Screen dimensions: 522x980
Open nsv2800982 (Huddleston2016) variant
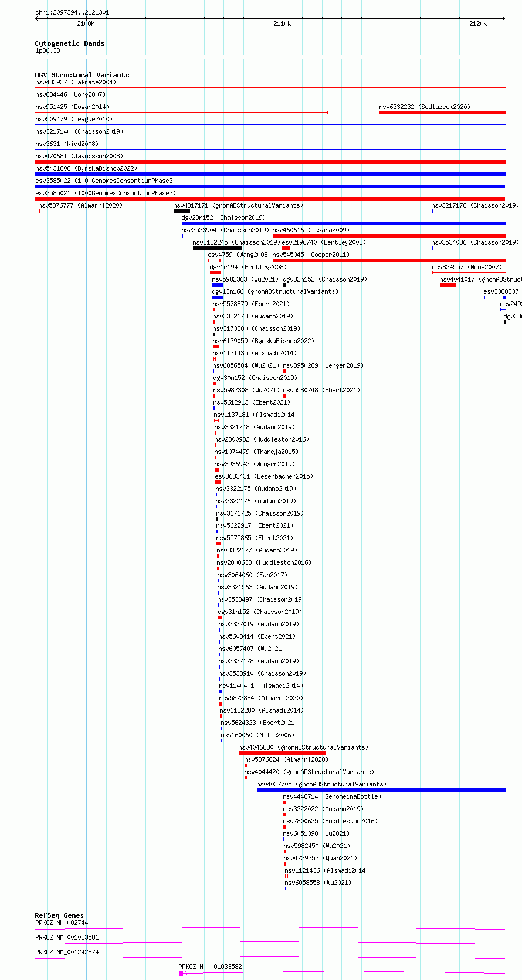(262, 439)
